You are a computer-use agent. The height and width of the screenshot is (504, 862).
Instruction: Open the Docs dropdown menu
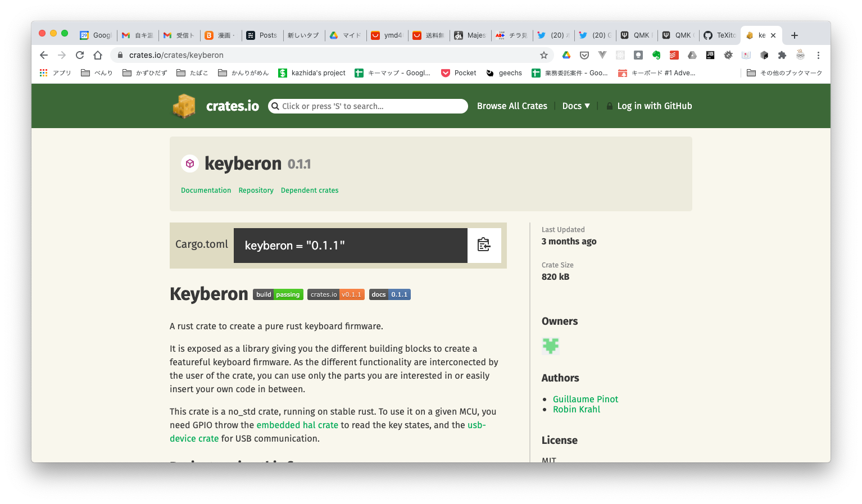(576, 106)
